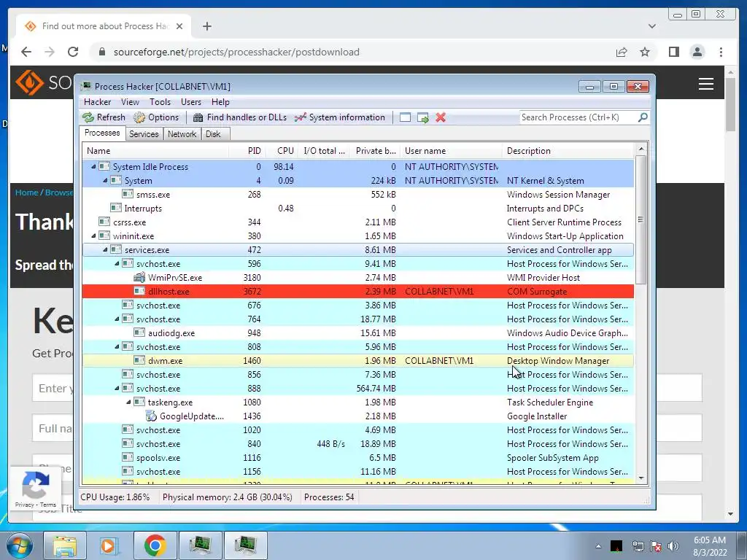
Task: Click the red X terminate icon
Action: (x=441, y=117)
